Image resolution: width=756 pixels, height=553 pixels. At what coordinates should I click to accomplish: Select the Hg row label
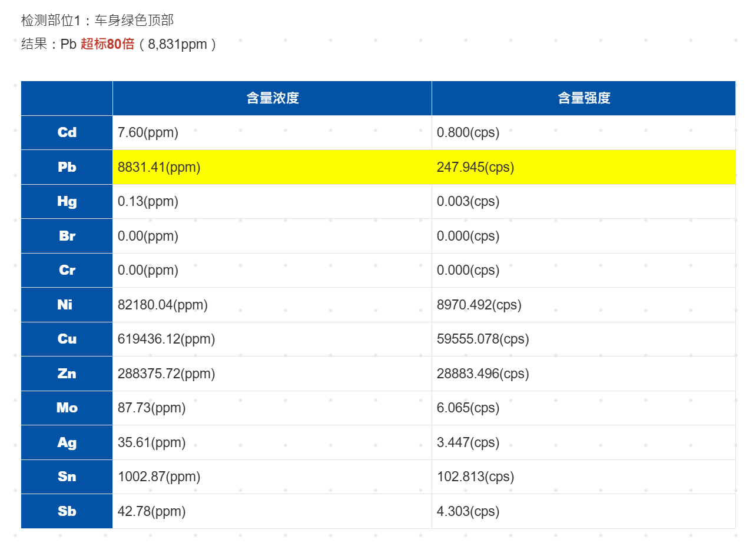67,201
